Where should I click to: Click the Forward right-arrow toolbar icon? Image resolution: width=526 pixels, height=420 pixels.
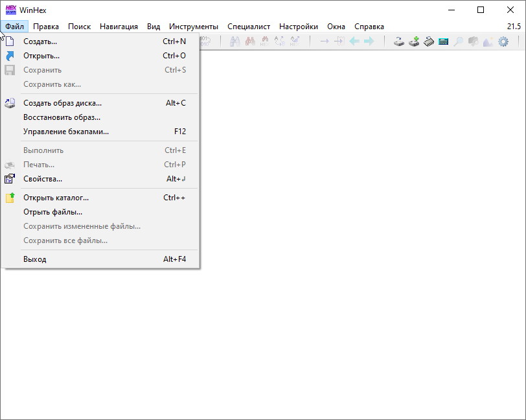click(369, 41)
